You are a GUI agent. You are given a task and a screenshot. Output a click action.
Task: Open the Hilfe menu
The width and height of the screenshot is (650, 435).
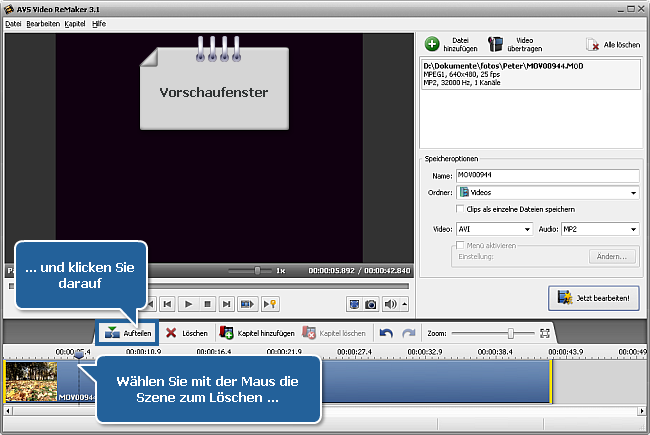(99, 24)
